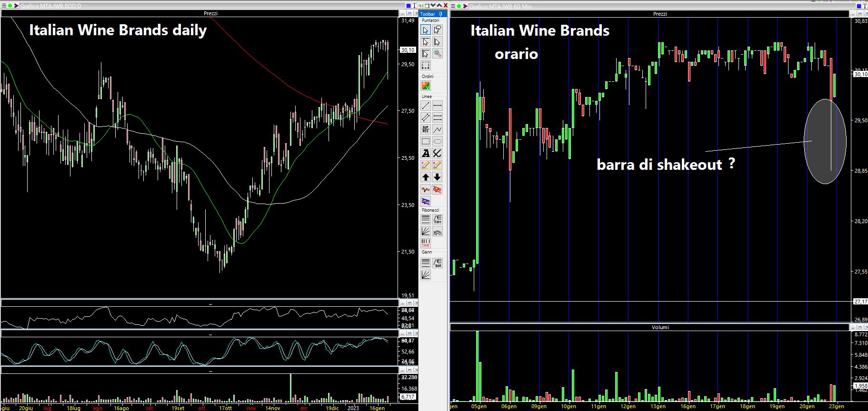Insert an up arrow marker
The height and width of the screenshot is (411, 868).
(x=426, y=177)
